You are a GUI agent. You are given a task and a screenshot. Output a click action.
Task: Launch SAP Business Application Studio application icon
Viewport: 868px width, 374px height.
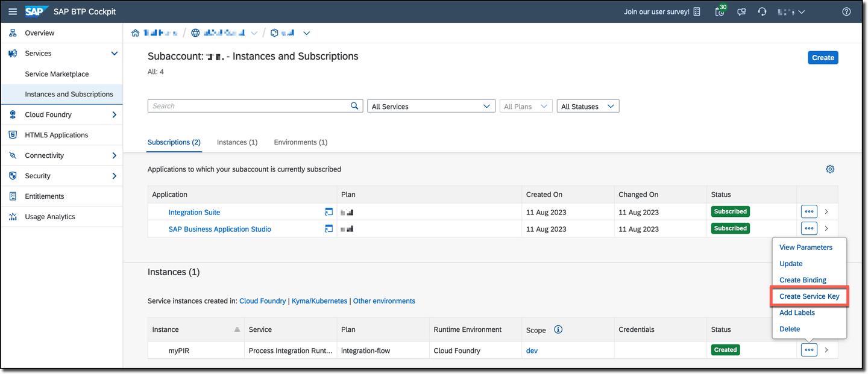click(329, 229)
